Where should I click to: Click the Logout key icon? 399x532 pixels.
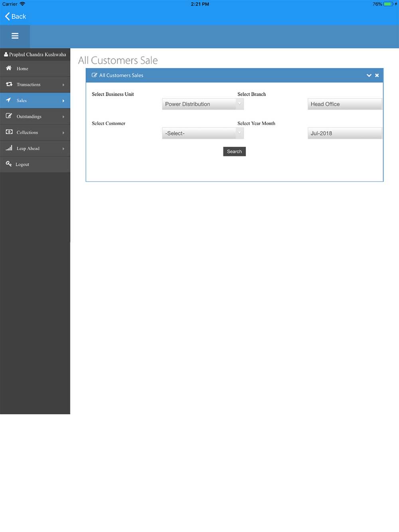tap(9, 164)
